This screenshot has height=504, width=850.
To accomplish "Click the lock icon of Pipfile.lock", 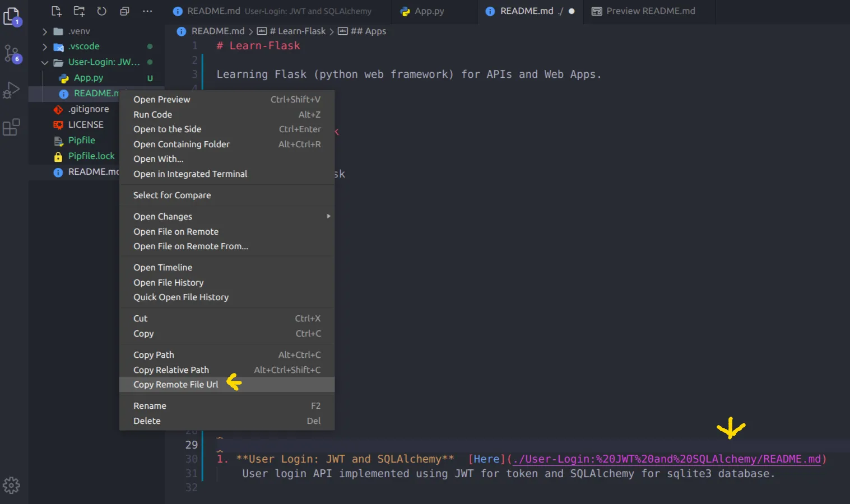I will point(58,156).
